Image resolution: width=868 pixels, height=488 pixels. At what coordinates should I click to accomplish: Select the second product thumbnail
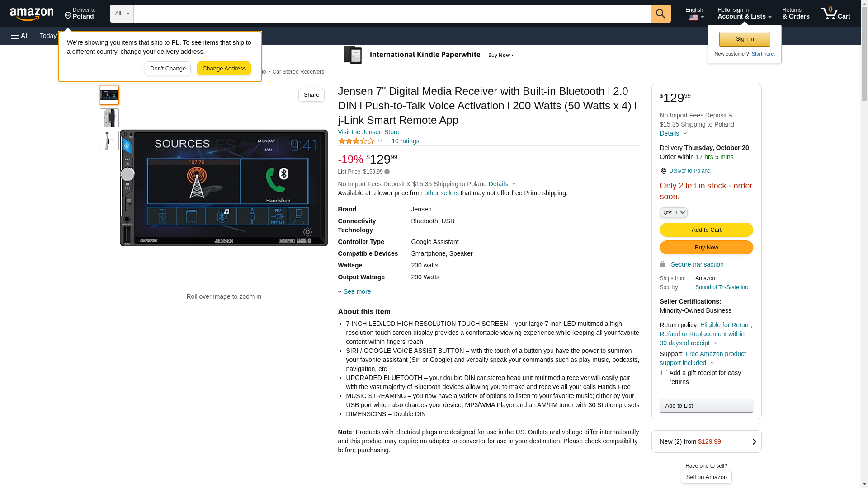point(109,118)
